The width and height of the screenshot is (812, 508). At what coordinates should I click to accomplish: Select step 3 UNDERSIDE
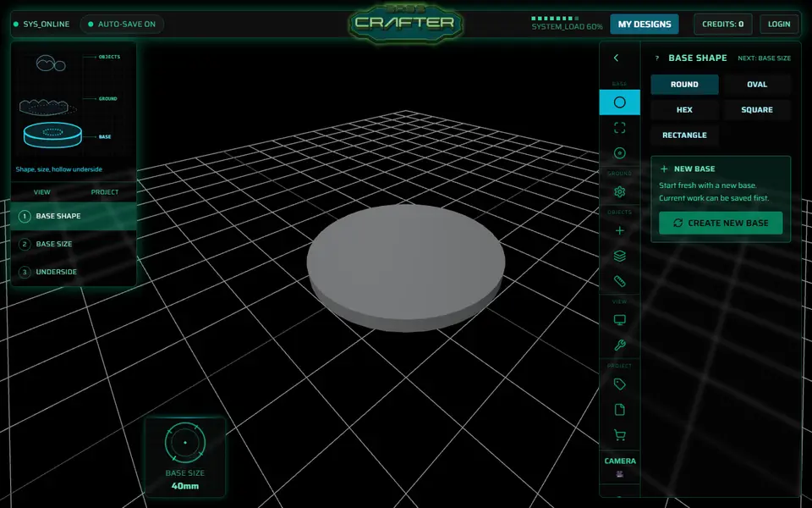coord(74,272)
